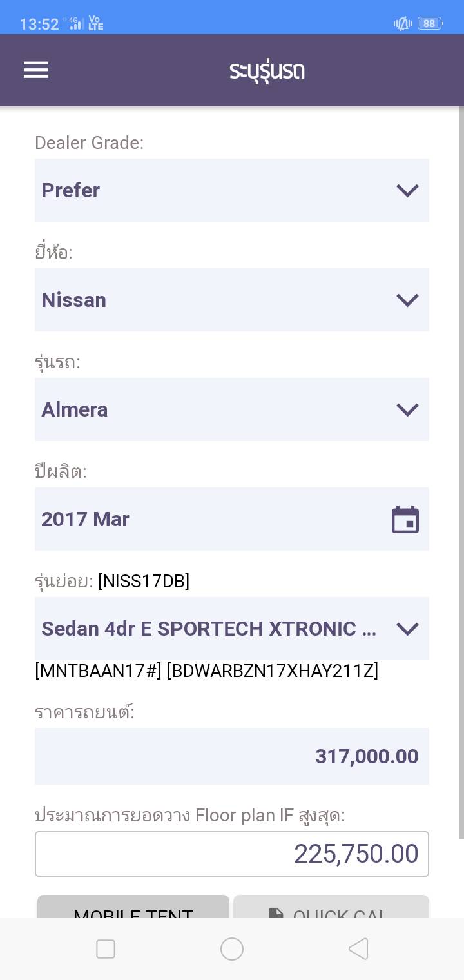Open the production date calendar icon
464x980 pixels.
pyautogui.click(x=405, y=520)
